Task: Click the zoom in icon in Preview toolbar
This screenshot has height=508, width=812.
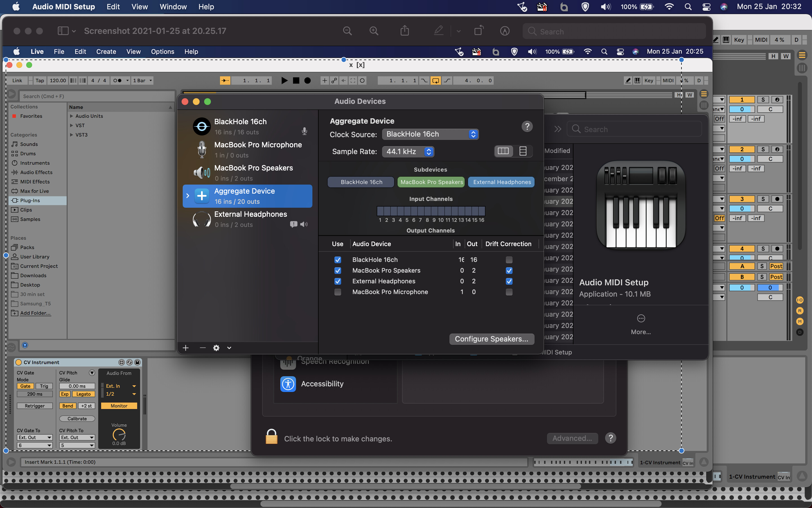Action: [374, 31]
